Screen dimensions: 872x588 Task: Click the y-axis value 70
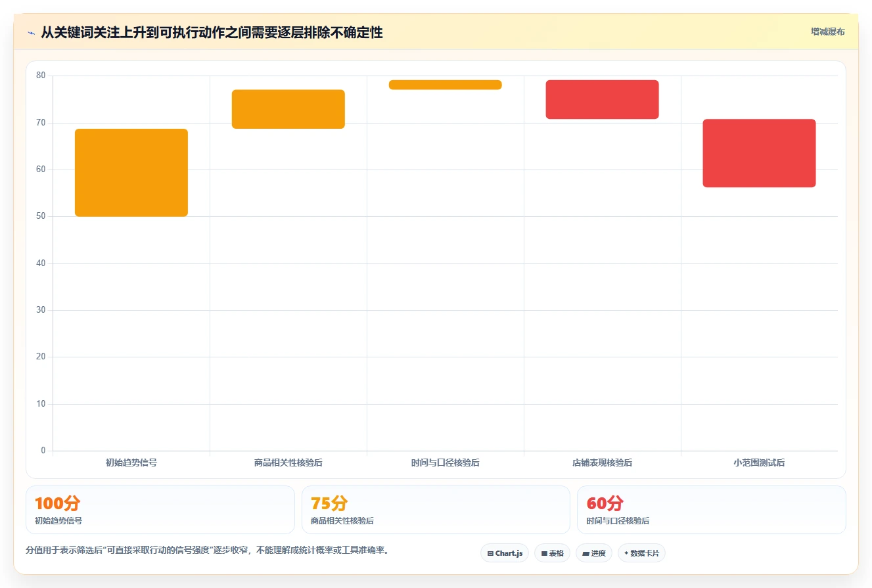tap(41, 123)
